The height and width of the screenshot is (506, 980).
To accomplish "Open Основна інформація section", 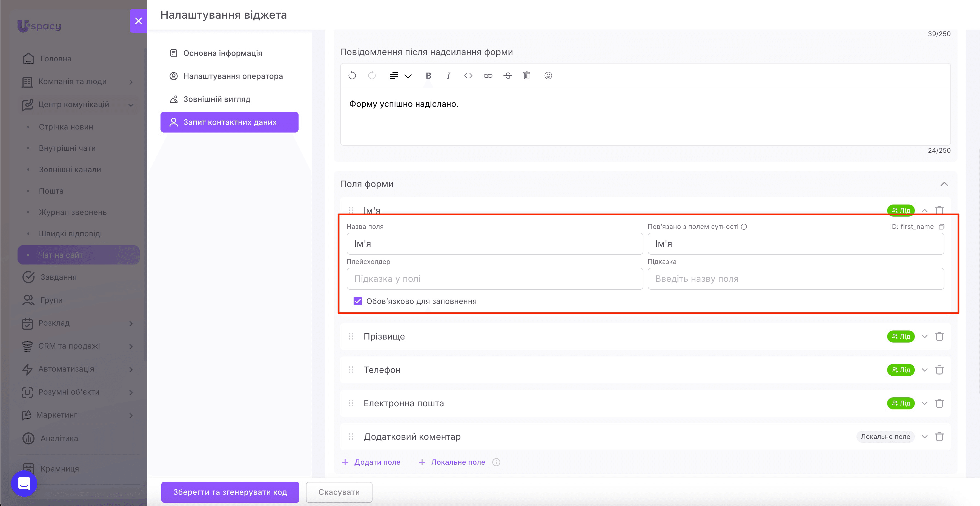I will [230, 53].
